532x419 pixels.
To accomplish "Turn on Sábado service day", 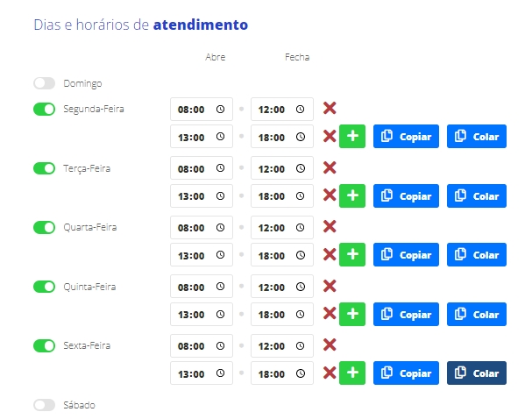I will pos(44,405).
